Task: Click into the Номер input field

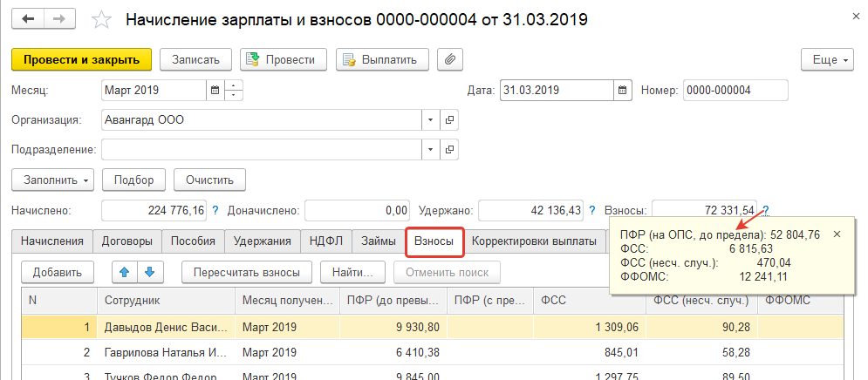Action: point(735,90)
